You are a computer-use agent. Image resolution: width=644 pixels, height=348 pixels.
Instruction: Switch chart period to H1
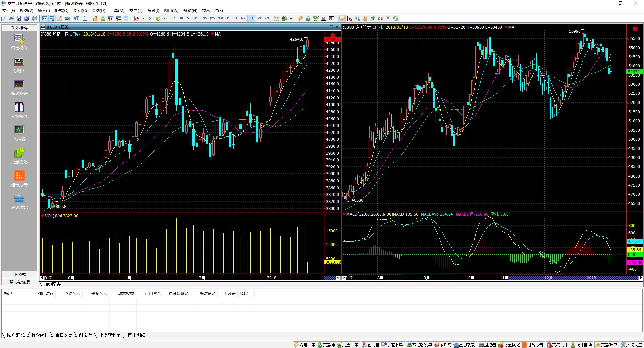point(228,18)
